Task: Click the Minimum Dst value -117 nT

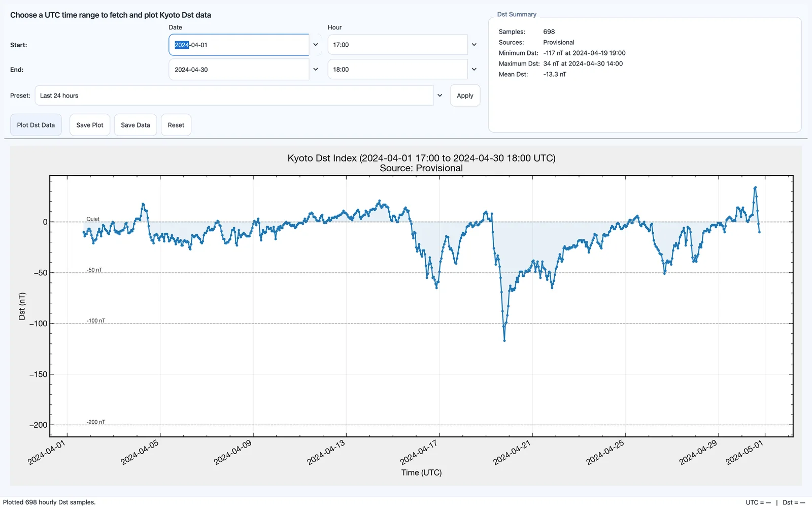Action: (584, 53)
